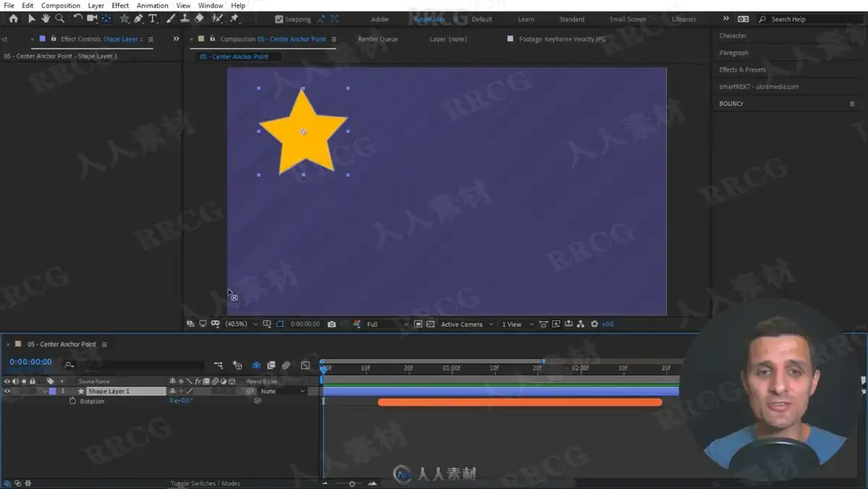
Task: Open the composition mini-flowchart icon
Action: [218, 365]
